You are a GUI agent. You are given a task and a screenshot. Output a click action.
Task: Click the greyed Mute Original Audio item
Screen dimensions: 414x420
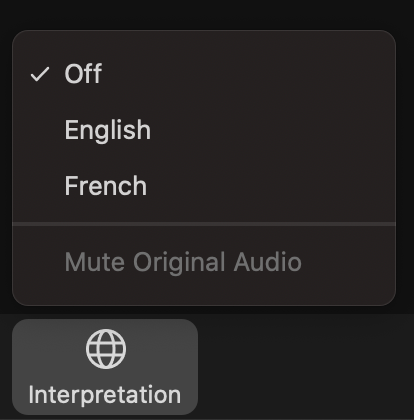click(204, 262)
